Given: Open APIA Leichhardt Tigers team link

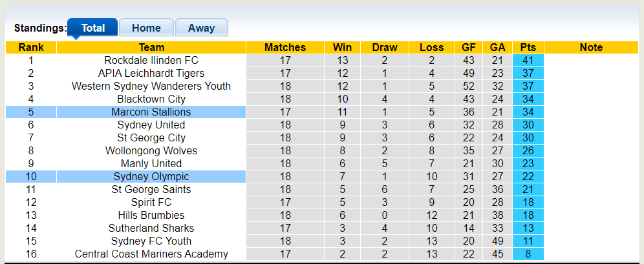Looking at the screenshot, I should [151, 73].
